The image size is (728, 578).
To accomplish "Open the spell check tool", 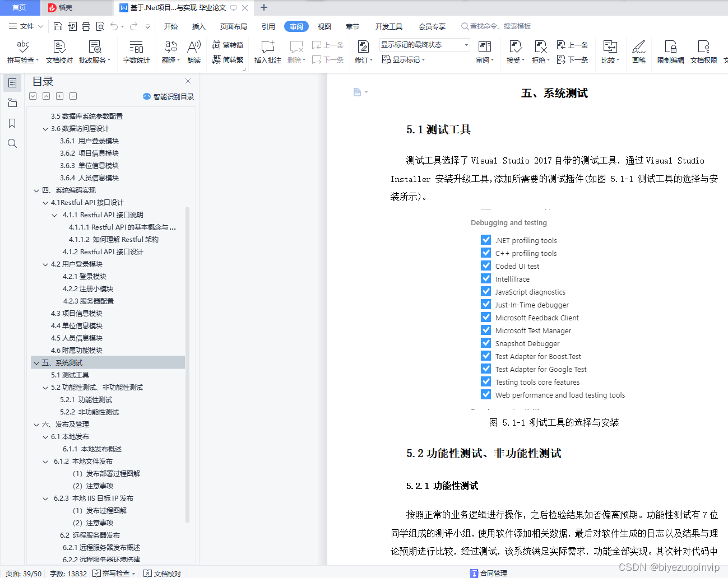I will pyautogui.click(x=23, y=52).
